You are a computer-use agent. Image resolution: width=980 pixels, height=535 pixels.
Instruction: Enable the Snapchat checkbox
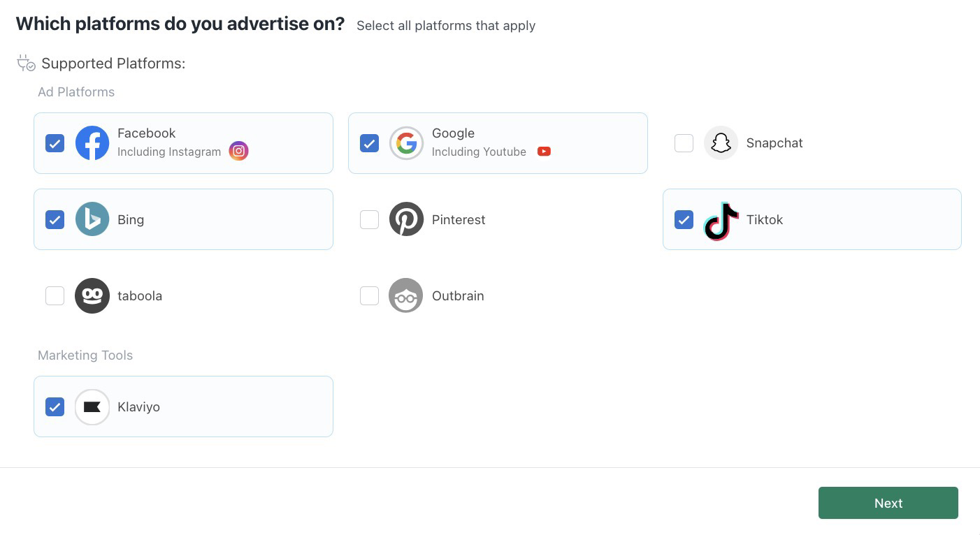point(684,143)
